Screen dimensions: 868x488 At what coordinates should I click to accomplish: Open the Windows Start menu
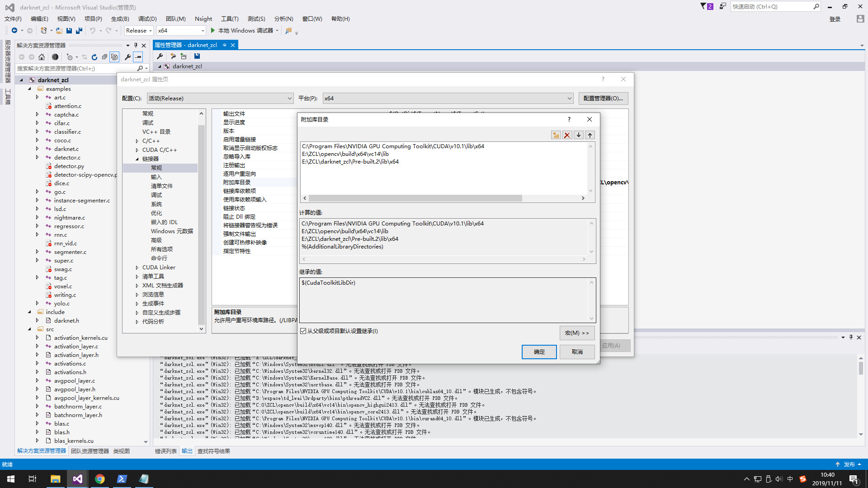pyautogui.click(x=11, y=479)
